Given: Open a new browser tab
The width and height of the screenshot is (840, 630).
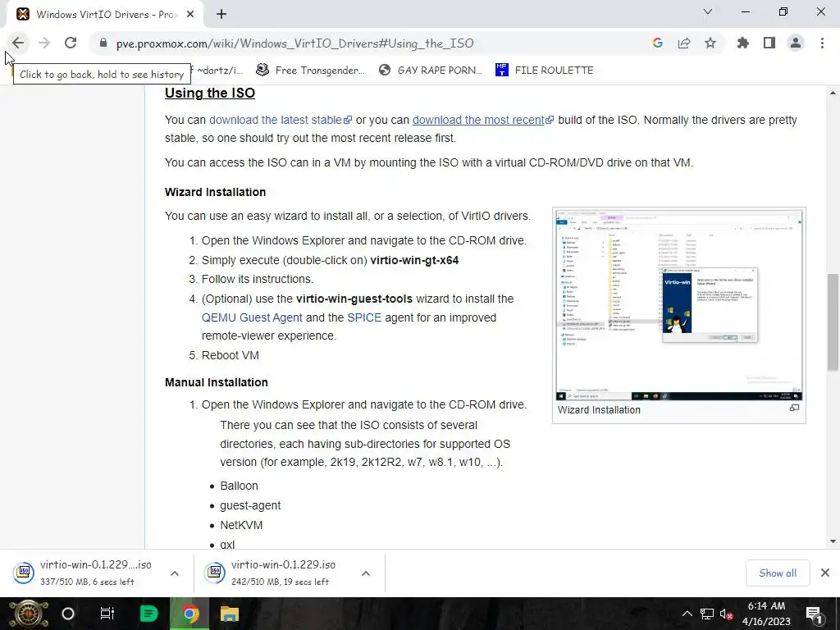Looking at the screenshot, I should coord(221,14).
